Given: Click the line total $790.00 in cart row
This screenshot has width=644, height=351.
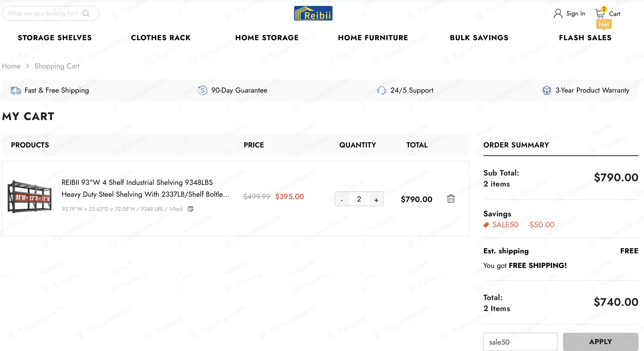Looking at the screenshot, I should 416,199.
